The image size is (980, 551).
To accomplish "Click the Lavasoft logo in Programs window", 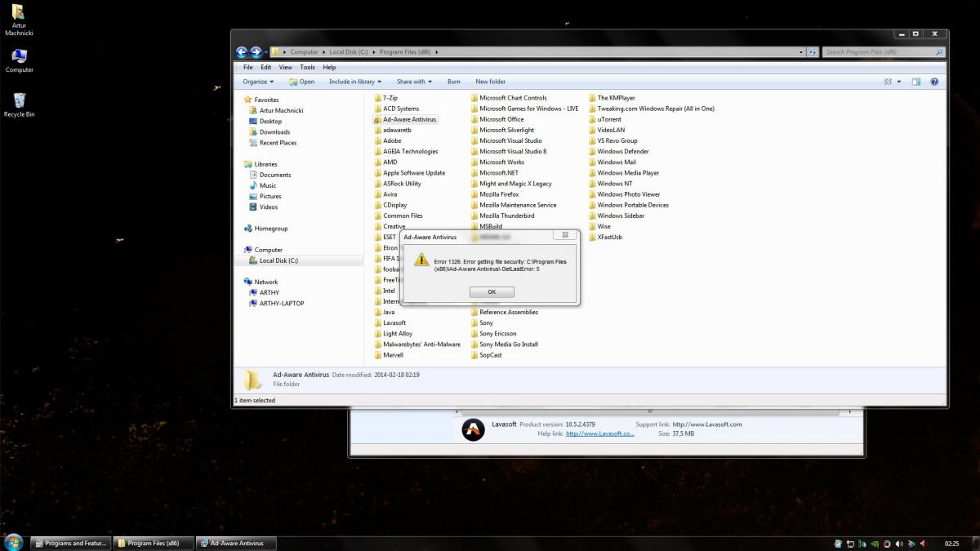I will (473, 430).
